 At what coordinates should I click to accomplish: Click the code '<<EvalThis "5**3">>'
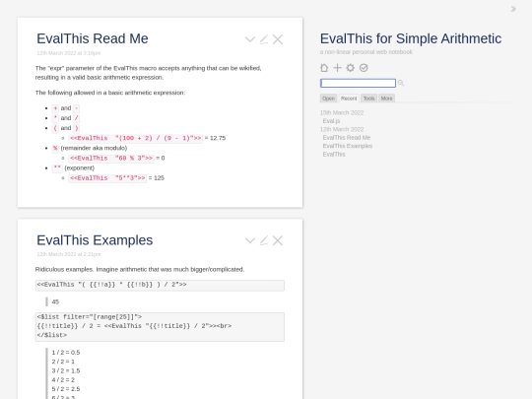tap(107, 178)
